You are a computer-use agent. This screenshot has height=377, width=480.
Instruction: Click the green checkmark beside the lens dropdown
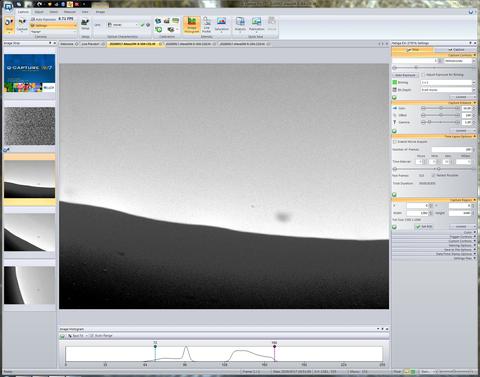(x=143, y=25)
